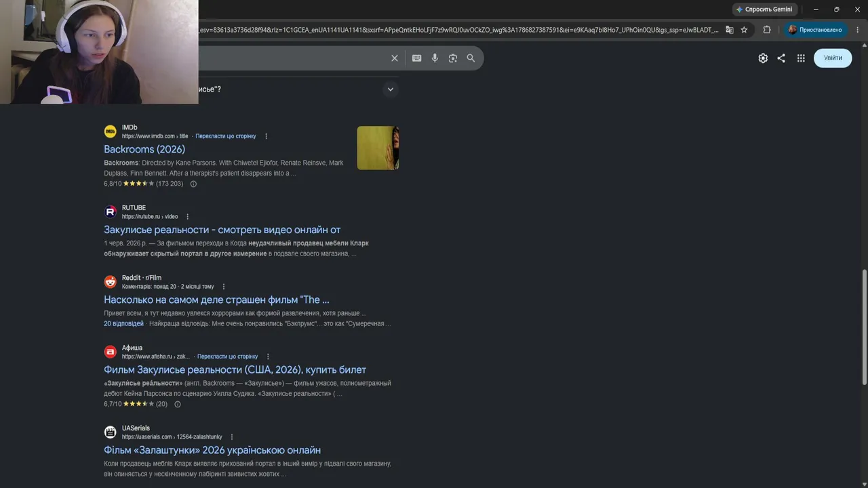Viewport: 868px width, 488px height.
Task: Open the Google apps grid
Action: pyautogui.click(x=801, y=58)
